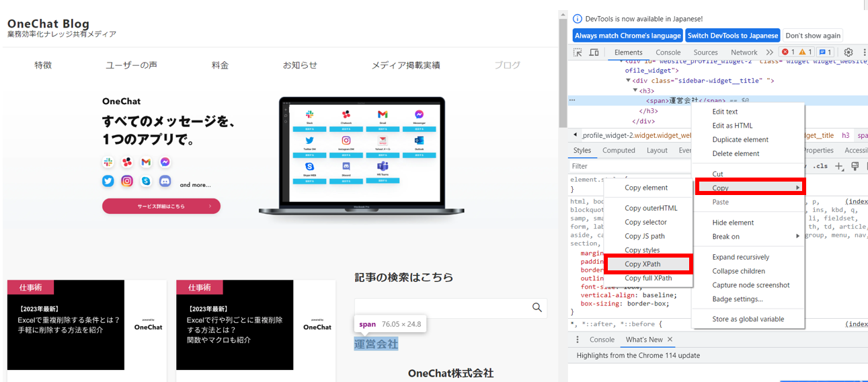Open the Layout tab
The image size is (868, 382).
point(657,151)
